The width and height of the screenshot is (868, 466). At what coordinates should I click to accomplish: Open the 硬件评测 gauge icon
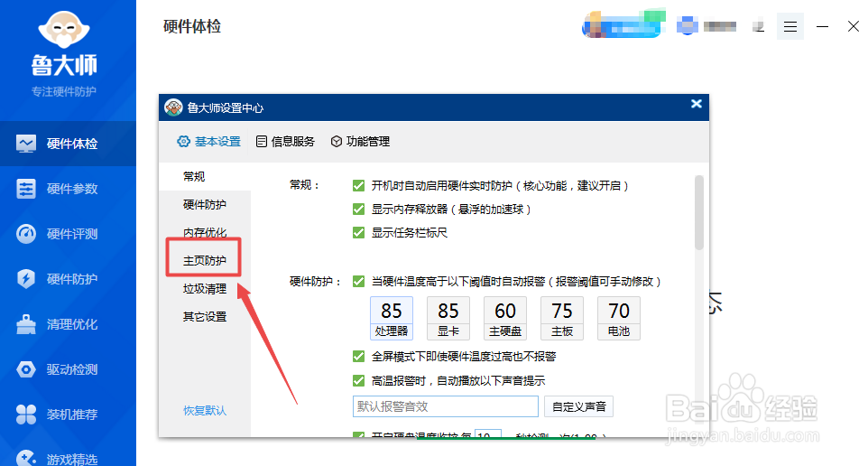click(x=26, y=234)
